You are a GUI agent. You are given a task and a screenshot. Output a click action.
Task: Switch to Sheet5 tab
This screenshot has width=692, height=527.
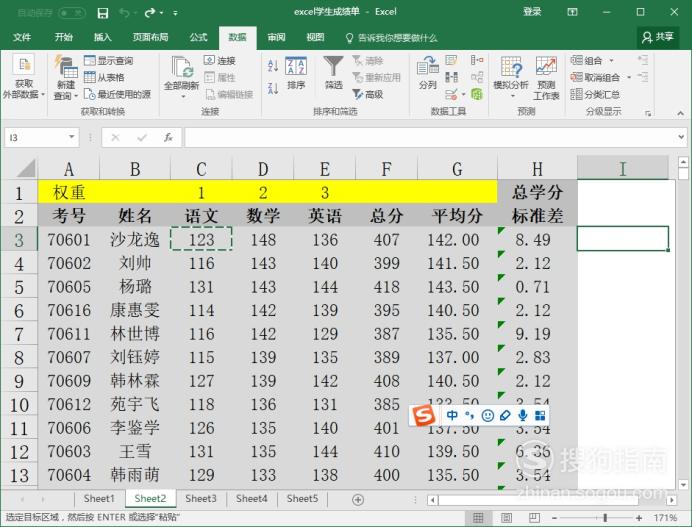click(302, 499)
